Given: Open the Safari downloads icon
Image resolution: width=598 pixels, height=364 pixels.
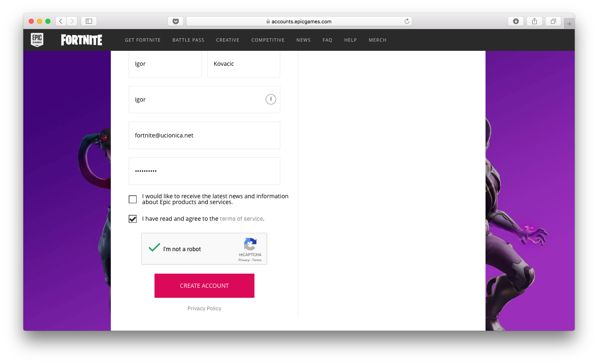Looking at the screenshot, I should [x=516, y=21].
